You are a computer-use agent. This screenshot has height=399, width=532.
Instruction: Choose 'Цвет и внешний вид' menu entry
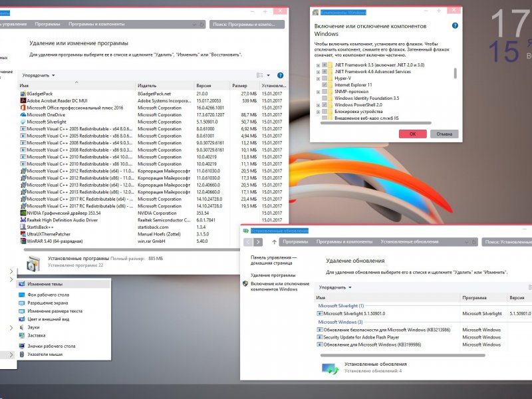pos(63,319)
